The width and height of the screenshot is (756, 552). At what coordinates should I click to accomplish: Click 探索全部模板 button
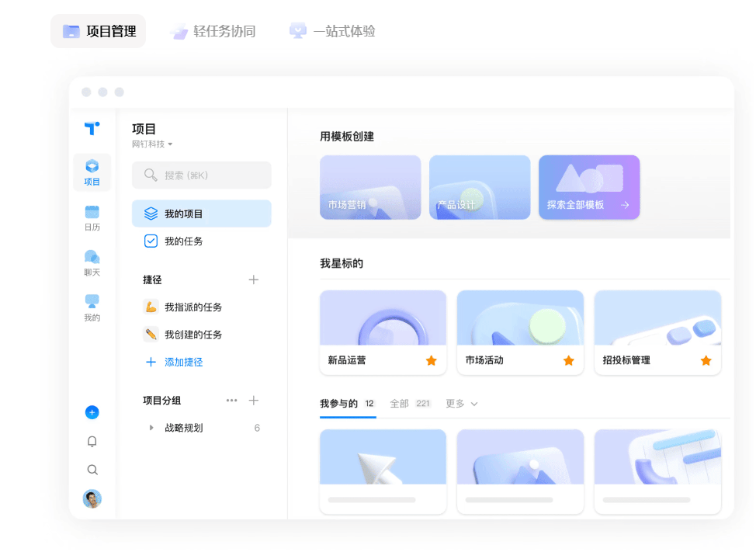pyautogui.click(x=588, y=187)
